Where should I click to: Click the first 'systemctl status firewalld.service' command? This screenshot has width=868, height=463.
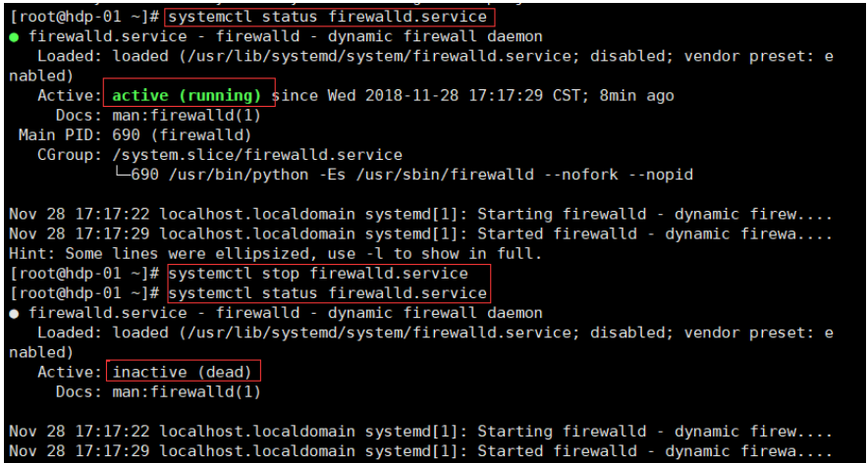[x=327, y=17]
